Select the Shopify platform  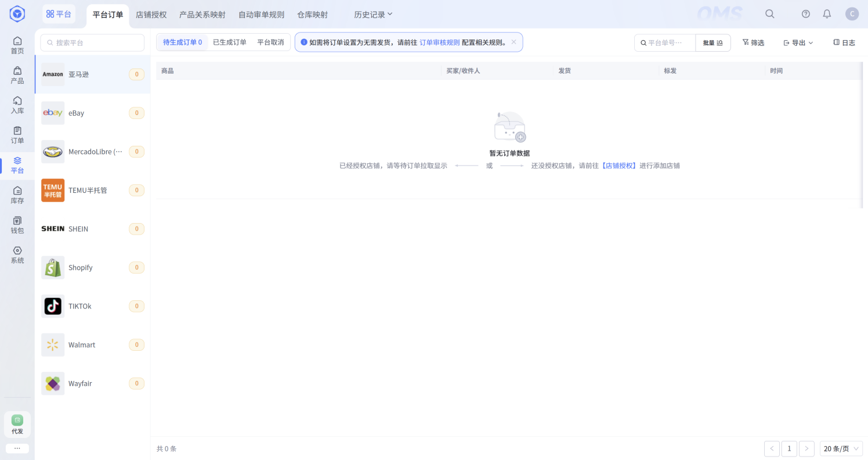(x=93, y=267)
